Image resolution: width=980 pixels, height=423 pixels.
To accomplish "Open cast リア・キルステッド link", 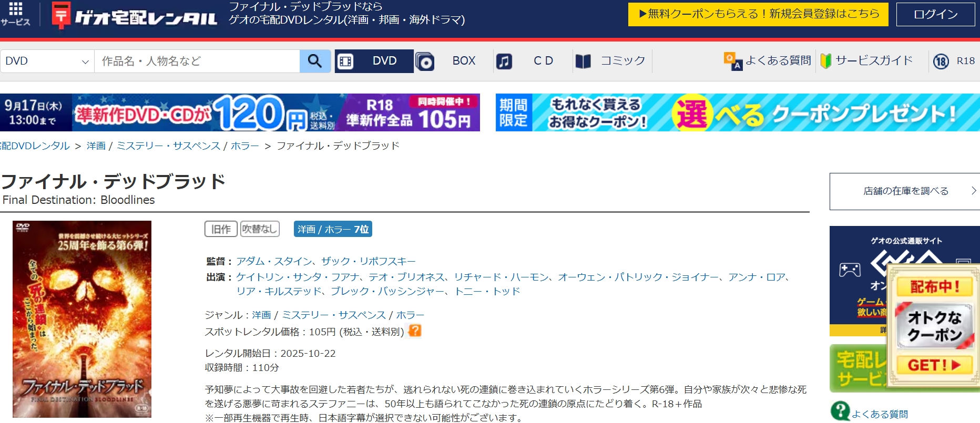I will click(x=279, y=291).
